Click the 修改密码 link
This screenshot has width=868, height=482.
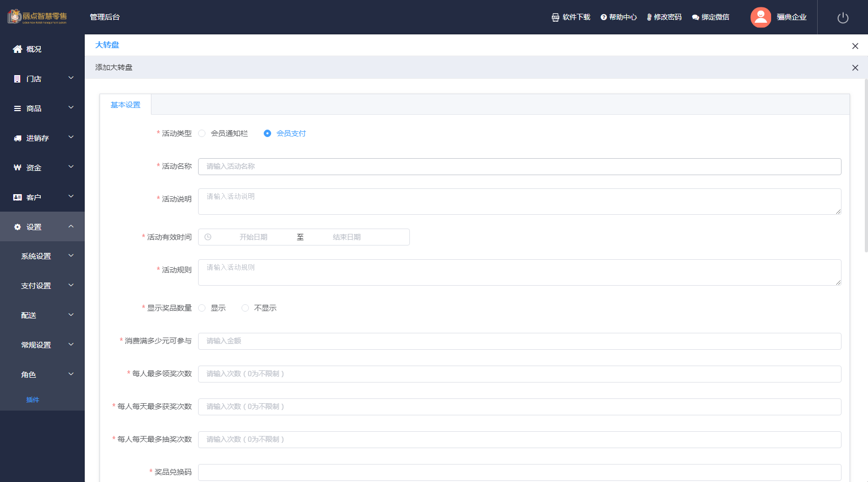pos(668,17)
